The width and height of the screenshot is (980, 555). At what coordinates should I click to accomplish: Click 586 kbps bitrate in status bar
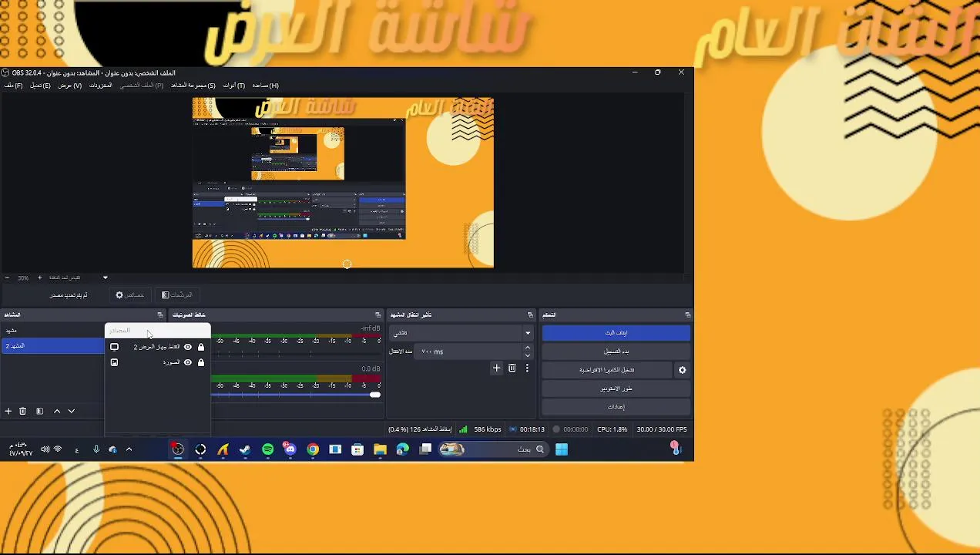pyautogui.click(x=487, y=429)
